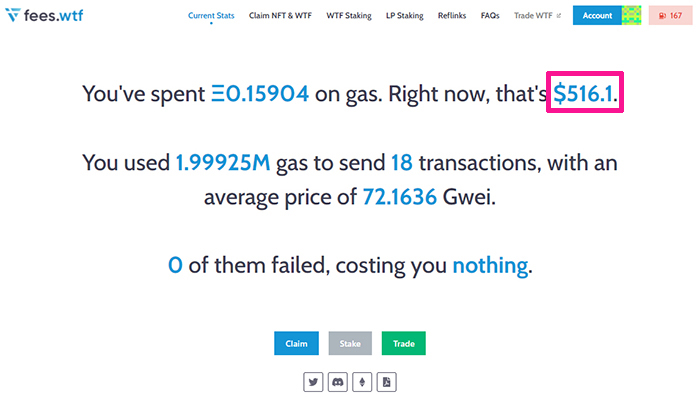700x404 pixels.
Task: Click the external link icon beside Trade WTF
Action: pos(558,16)
